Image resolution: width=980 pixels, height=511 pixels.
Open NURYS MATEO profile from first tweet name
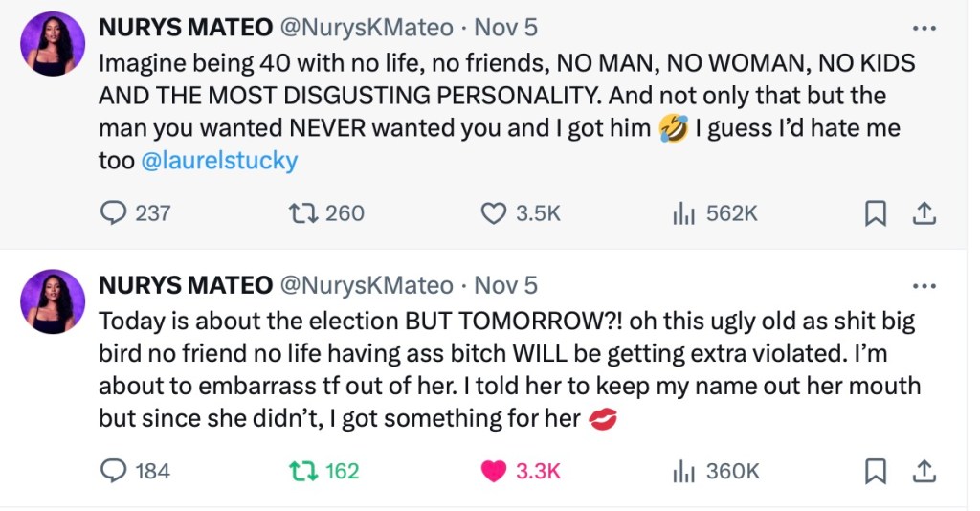(184, 28)
